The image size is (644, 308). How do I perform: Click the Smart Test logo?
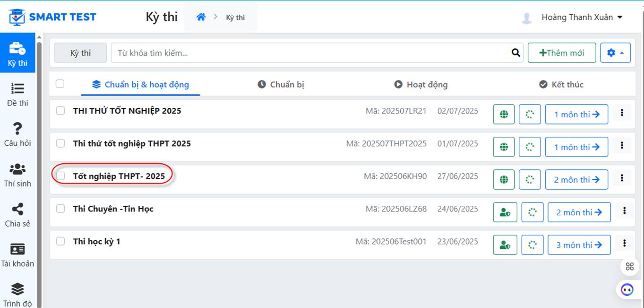click(52, 18)
